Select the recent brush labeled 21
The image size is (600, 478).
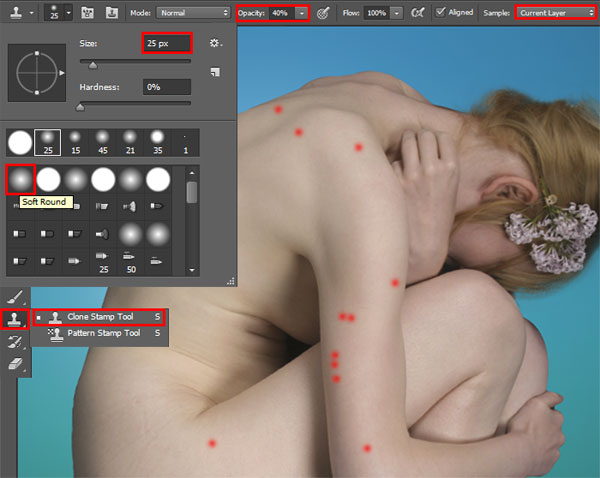click(x=130, y=142)
